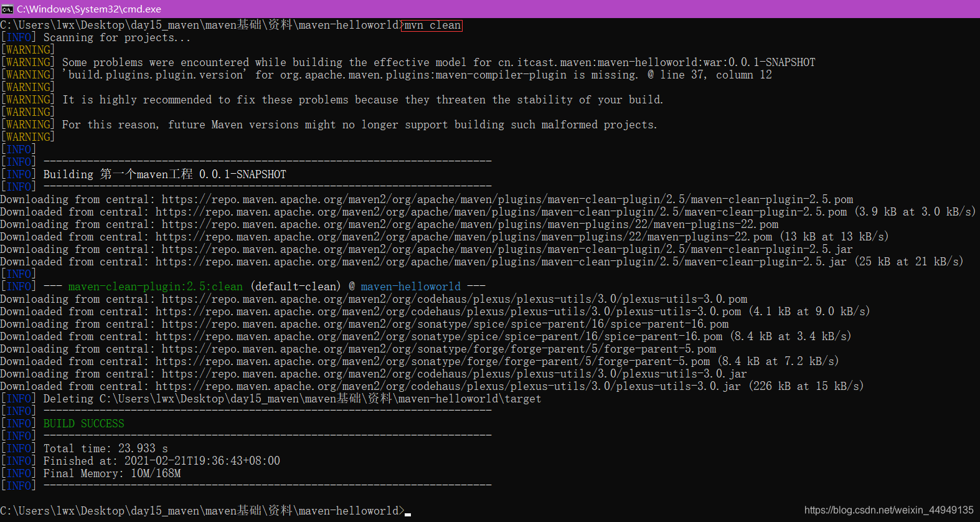Click Downloading maven-clean-plugin-2.5.pom URL line
The image size is (980, 522).
[x=426, y=199]
